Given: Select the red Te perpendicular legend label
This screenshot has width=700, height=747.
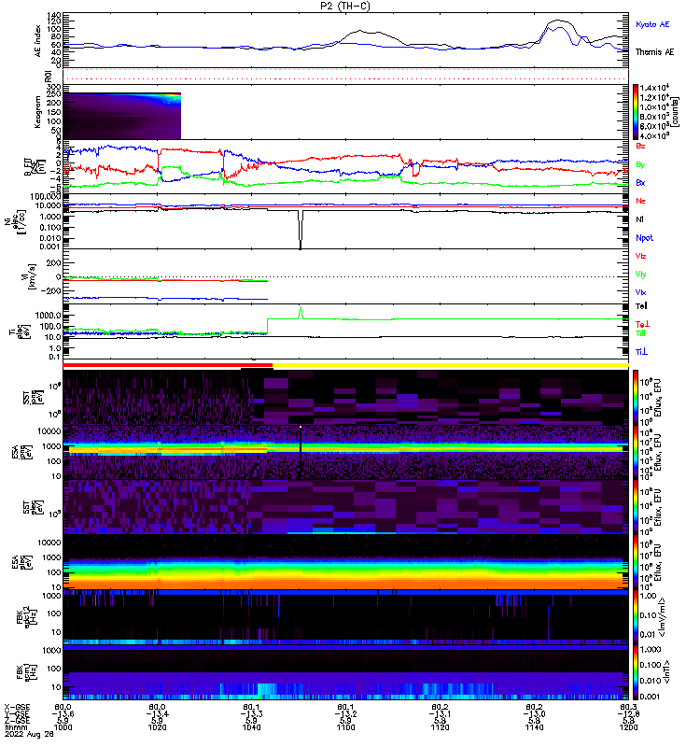Looking at the screenshot, I should 642,324.
